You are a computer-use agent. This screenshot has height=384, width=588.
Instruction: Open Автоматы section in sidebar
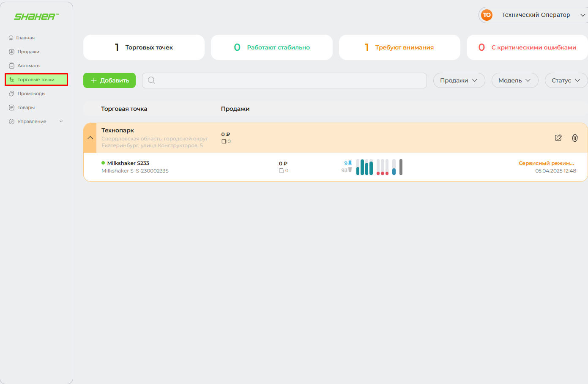[29, 66]
